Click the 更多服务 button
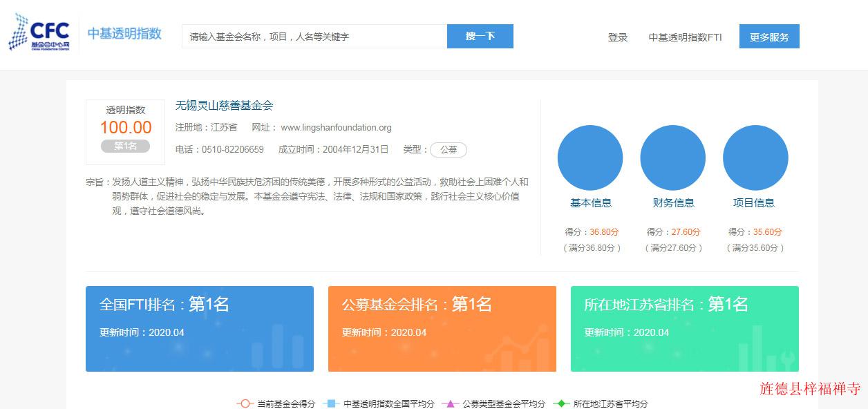Image resolution: width=868 pixels, height=409 pixels. click(x=769, y=37)
